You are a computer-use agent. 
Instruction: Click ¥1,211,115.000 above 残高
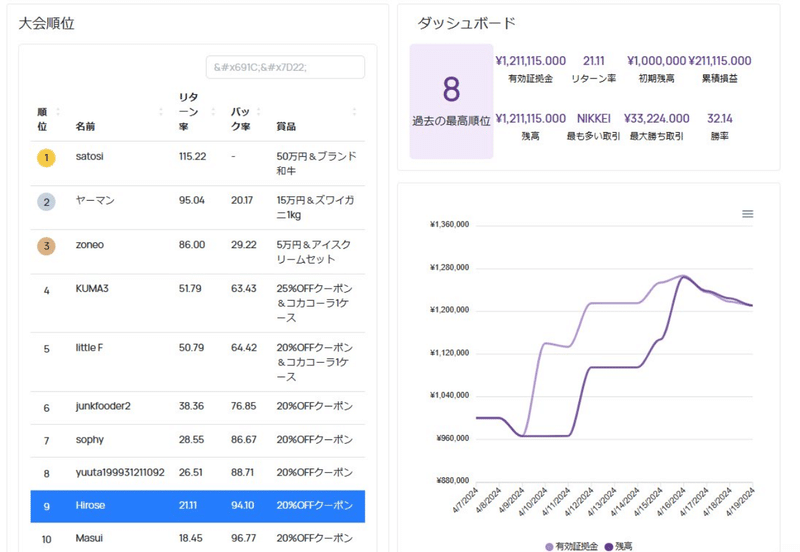531,118
